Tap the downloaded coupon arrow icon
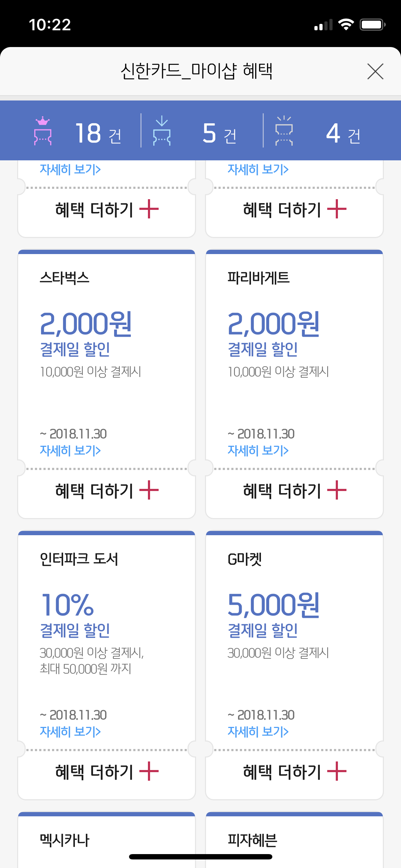 [162, 131]
